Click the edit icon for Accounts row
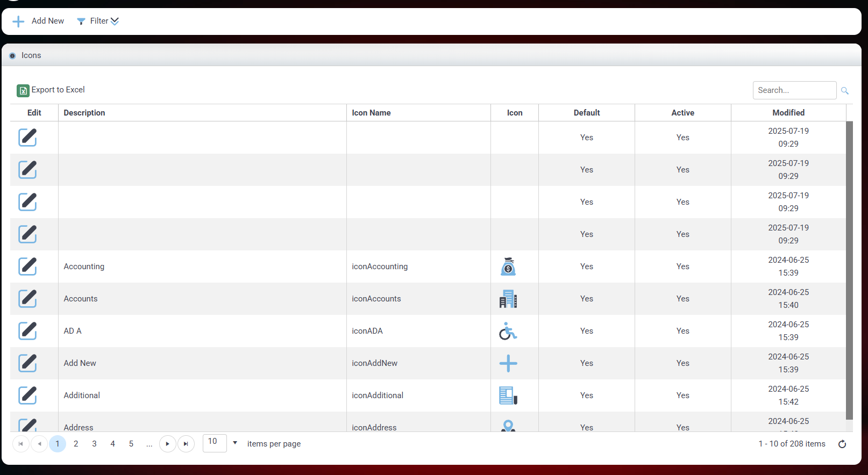Screen dimensions: 868x475 click(x=27, y=299)
